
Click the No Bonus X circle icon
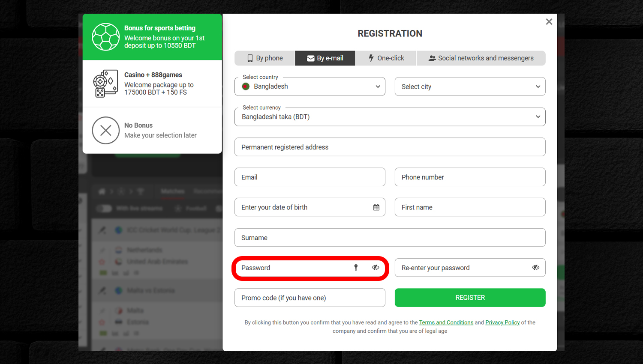click(x=105, y=130)
